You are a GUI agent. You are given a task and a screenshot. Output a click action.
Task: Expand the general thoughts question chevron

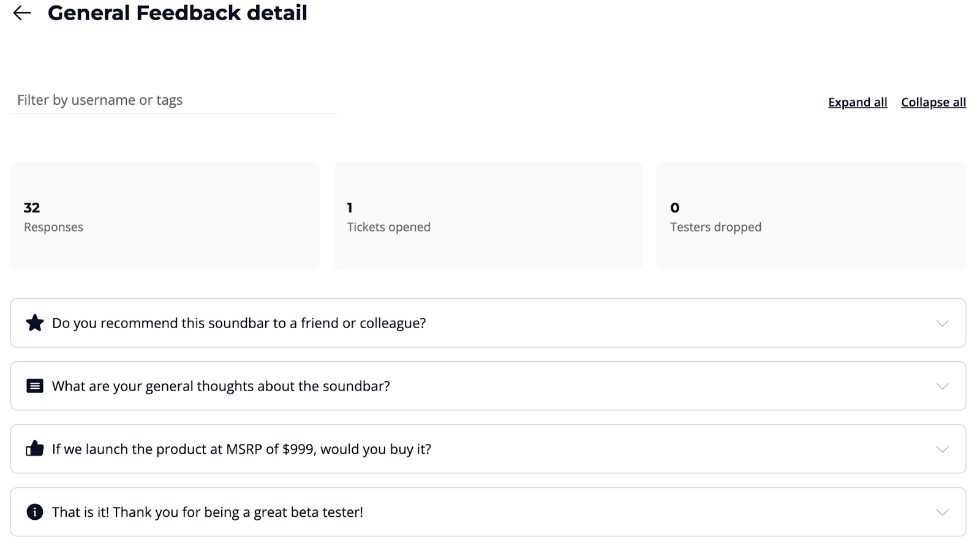coord(942,386)
